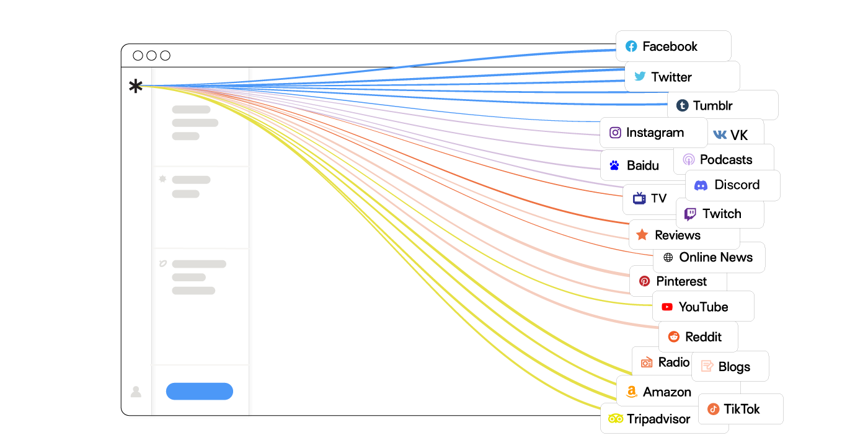Click the Facebook logo icon
This screenshot has width=868, height=443.
point(631,46)
